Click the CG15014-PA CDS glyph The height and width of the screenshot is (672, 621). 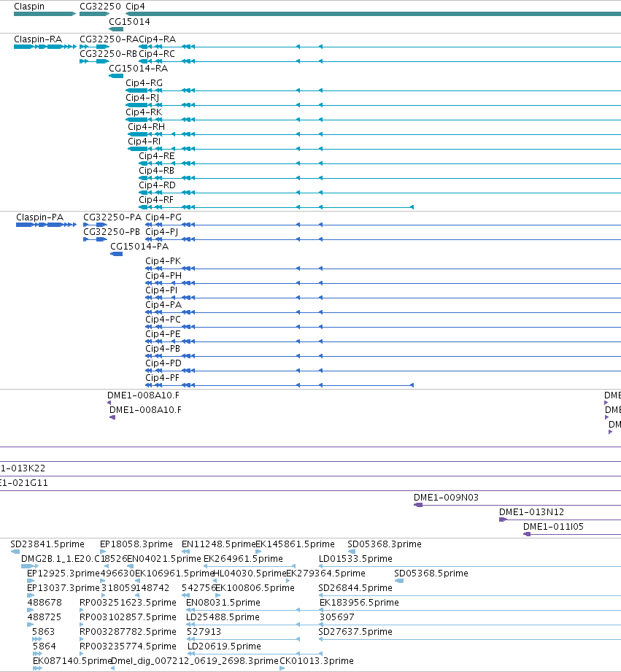coord(117,254)
